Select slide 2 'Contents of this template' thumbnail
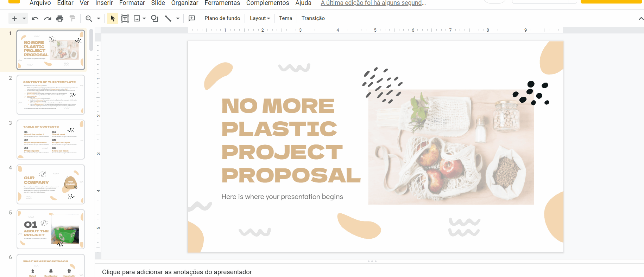The width and height of the screenshot is (644, 277). click(x=51, y=95)
